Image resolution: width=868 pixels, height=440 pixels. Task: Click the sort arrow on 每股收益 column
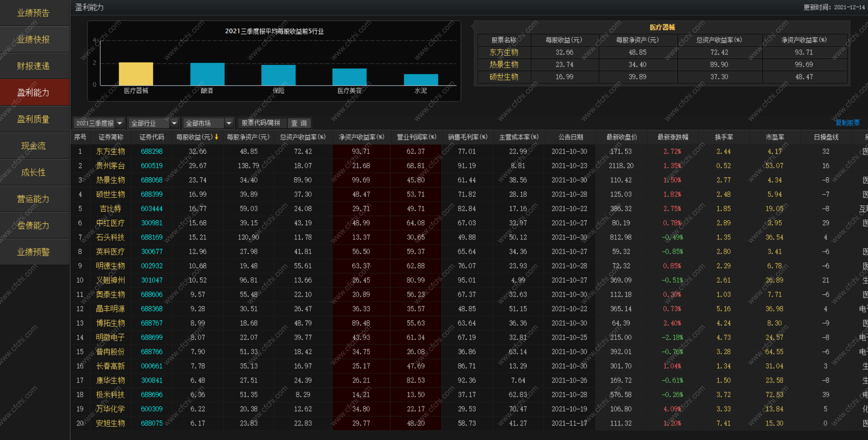pyautogui.click(x=217, y=137)
